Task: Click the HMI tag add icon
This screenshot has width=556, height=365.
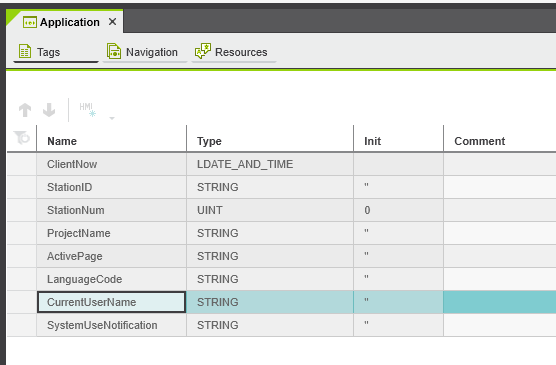Action: click(x=88, y=110)
